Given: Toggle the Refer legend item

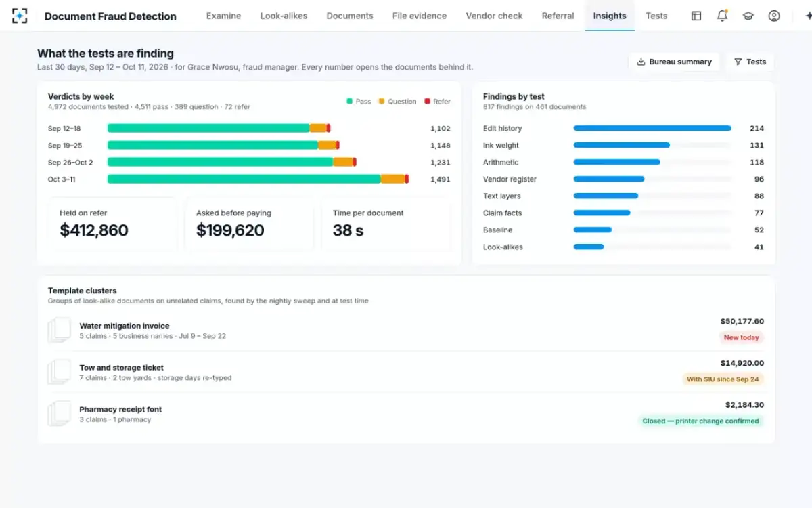Looking at the screenshot, I should click(x=437, y=102).
